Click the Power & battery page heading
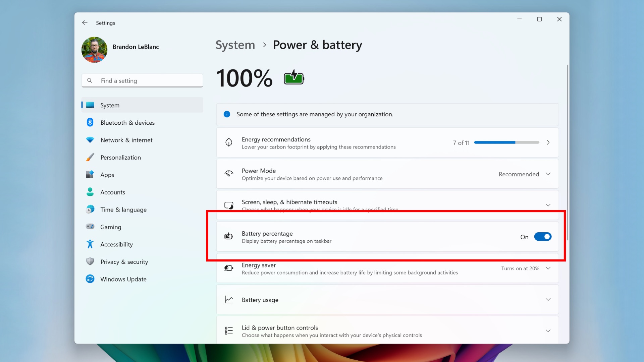 tap(317, 45)
